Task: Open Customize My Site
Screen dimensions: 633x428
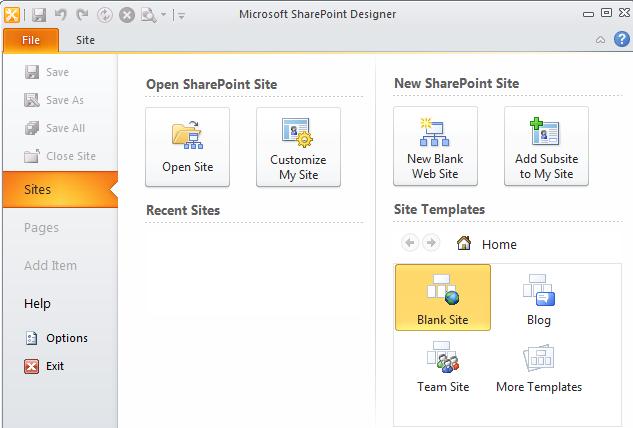Action: pyautogui.click(x=298, y=147)
